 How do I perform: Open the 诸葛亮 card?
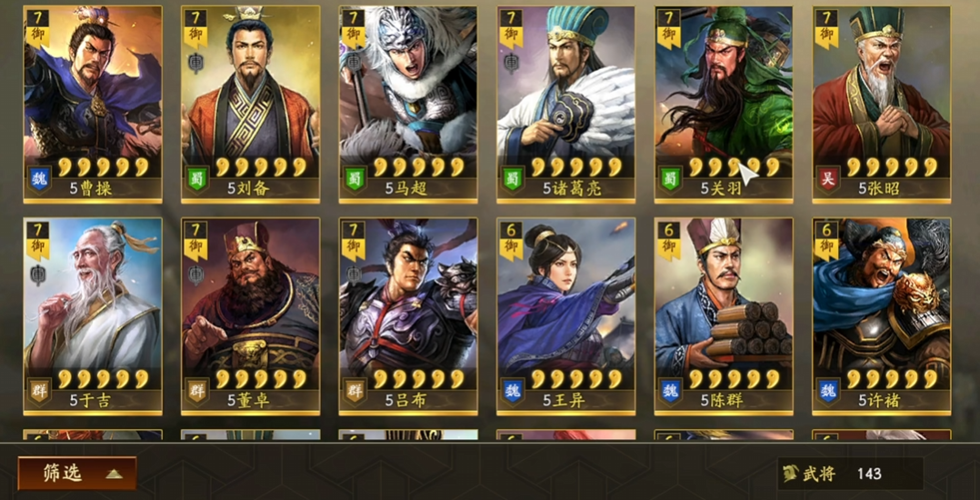(566, 105)
